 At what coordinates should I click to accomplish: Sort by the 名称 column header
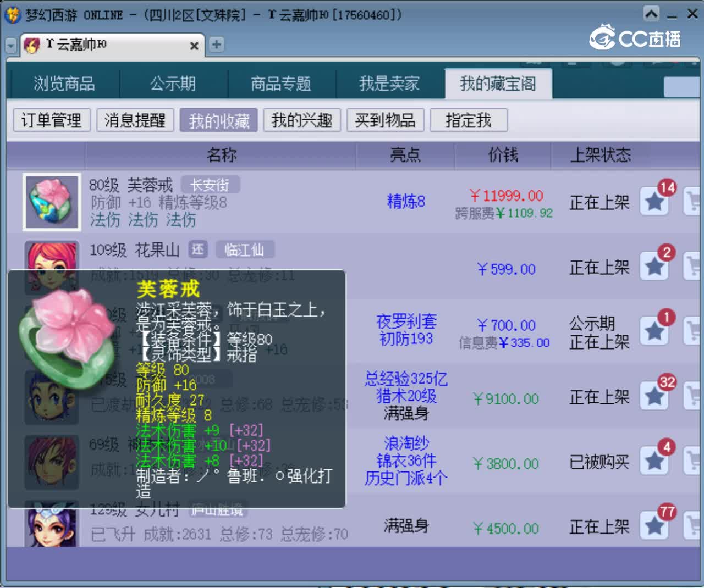pos(221,155)
